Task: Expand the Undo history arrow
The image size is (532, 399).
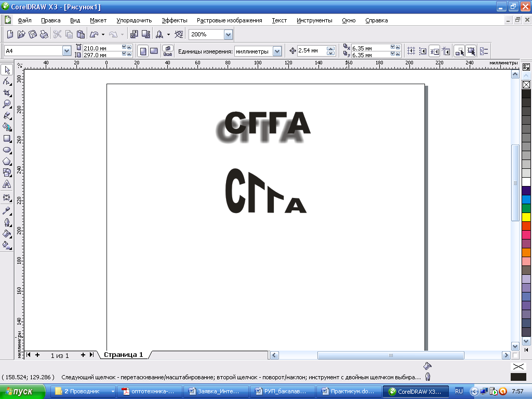Action: (103, 34)
